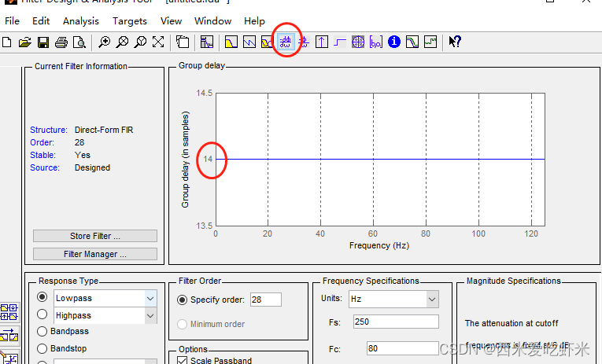
Task: Click the Print icon
Action: pyautogui.click(x=61, y=42)
